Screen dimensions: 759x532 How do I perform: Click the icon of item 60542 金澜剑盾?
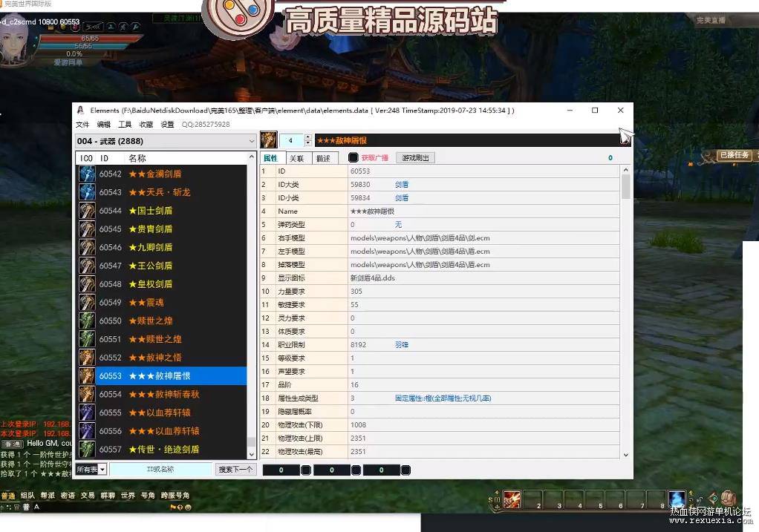87,174
